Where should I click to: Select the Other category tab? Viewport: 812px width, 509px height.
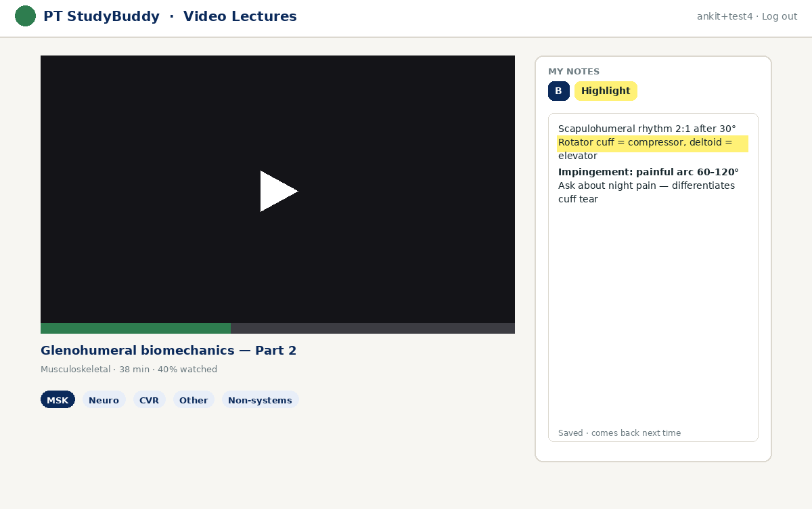[x=194, y=400]
